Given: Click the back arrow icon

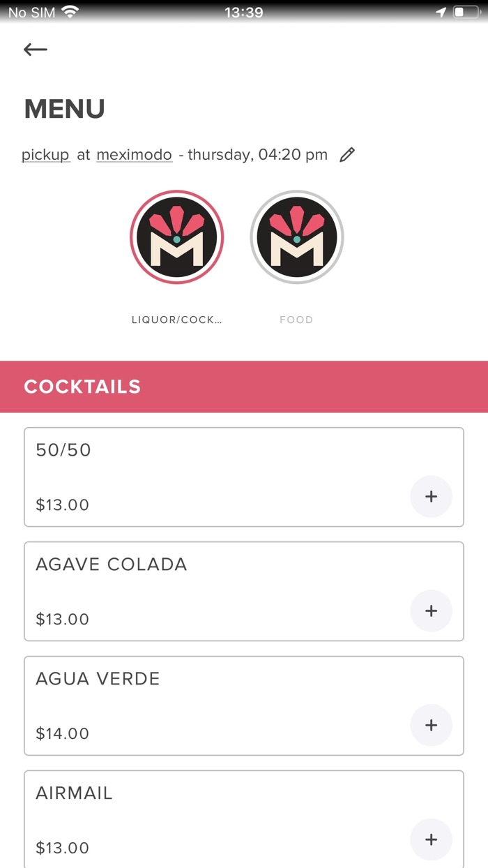Looking at the screenshot, I should pyautogui.click(x=35, y=49).
